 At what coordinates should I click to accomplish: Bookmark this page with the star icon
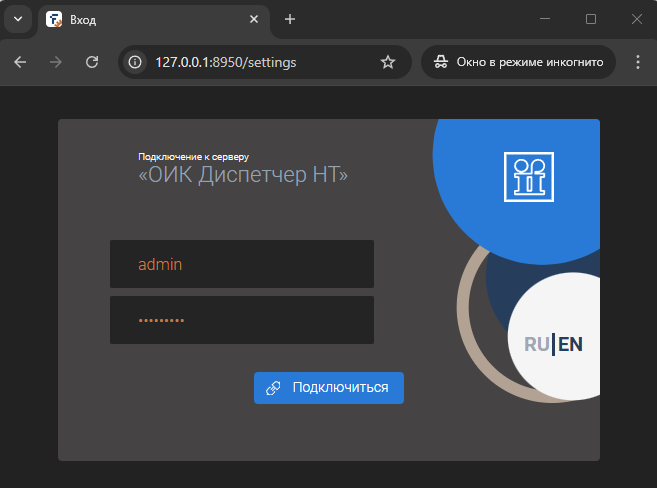(x=388, y=62)
